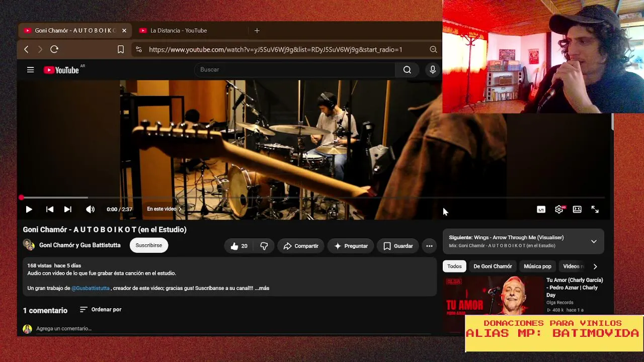
Task: Expand the Siguiente mix playlist panel
Action: [594, 241]
